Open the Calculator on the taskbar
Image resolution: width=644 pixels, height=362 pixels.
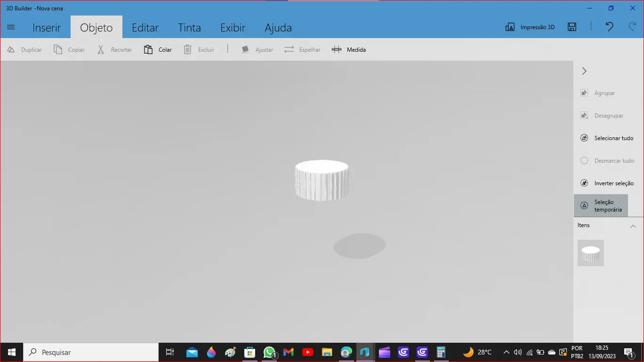(441, 352)
